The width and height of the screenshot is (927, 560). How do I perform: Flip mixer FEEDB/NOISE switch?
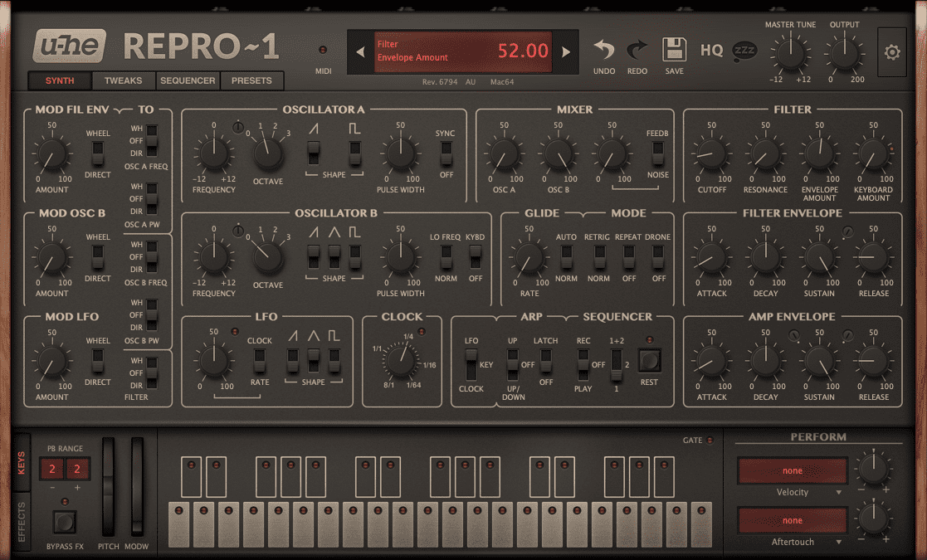[657, 153]
